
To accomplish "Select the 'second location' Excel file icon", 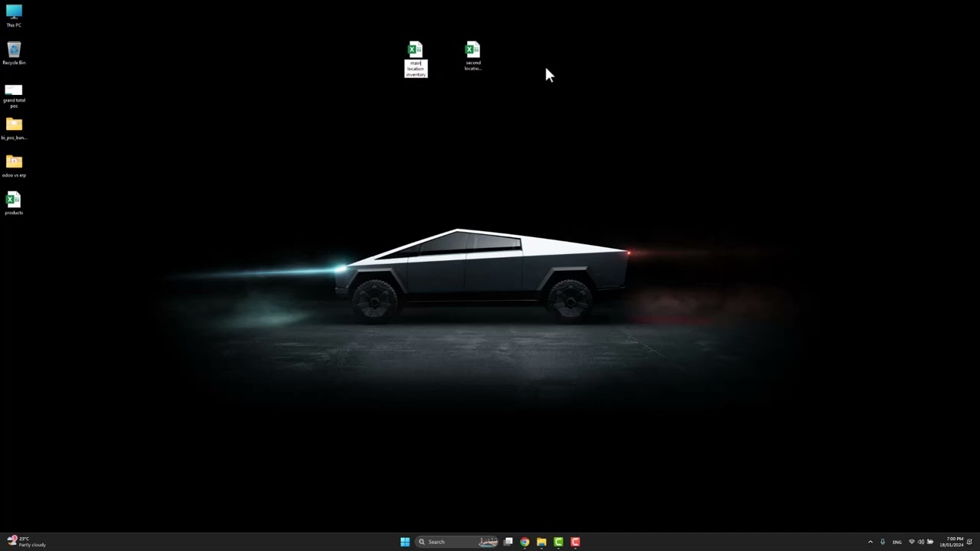I will point(472,50).
